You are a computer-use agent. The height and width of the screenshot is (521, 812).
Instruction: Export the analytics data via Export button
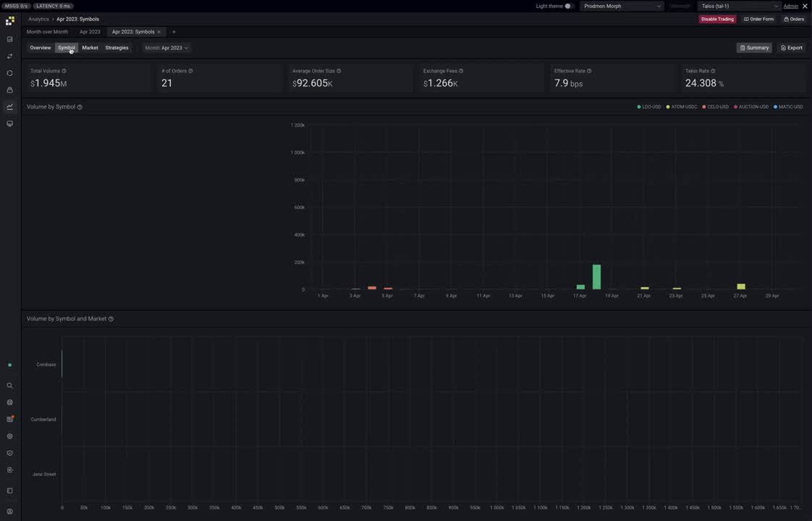pos(792,48)
